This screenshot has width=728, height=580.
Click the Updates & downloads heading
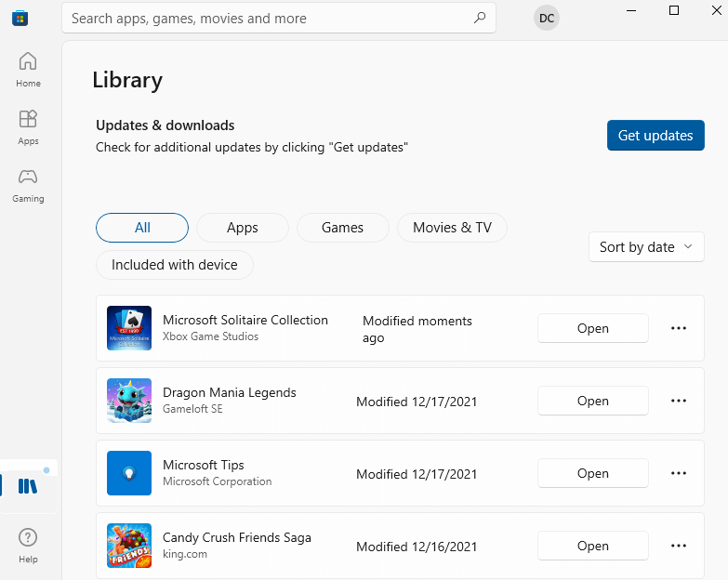(165, 125)
